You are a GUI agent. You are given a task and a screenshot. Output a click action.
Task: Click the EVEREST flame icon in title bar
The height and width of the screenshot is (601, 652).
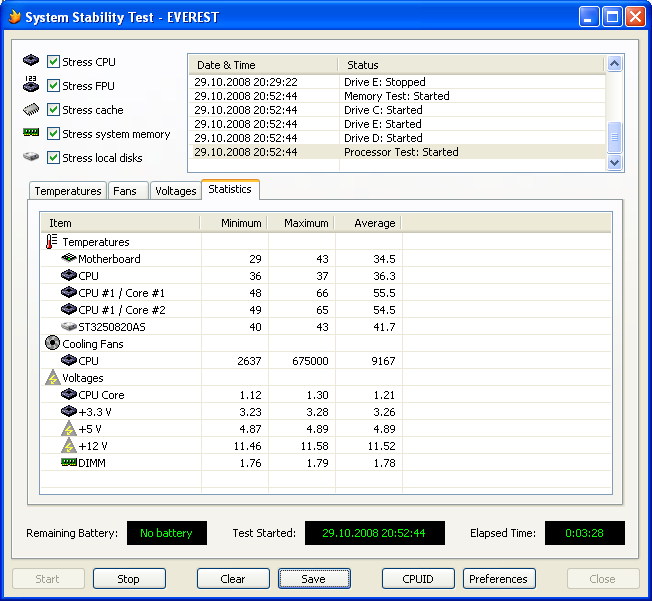[14, 17]
